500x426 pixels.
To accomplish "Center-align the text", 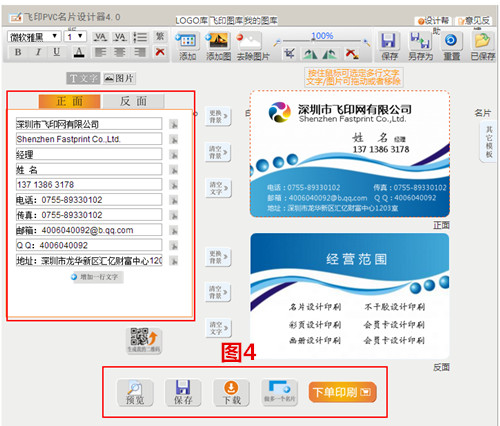I will (x=119, y=52).
